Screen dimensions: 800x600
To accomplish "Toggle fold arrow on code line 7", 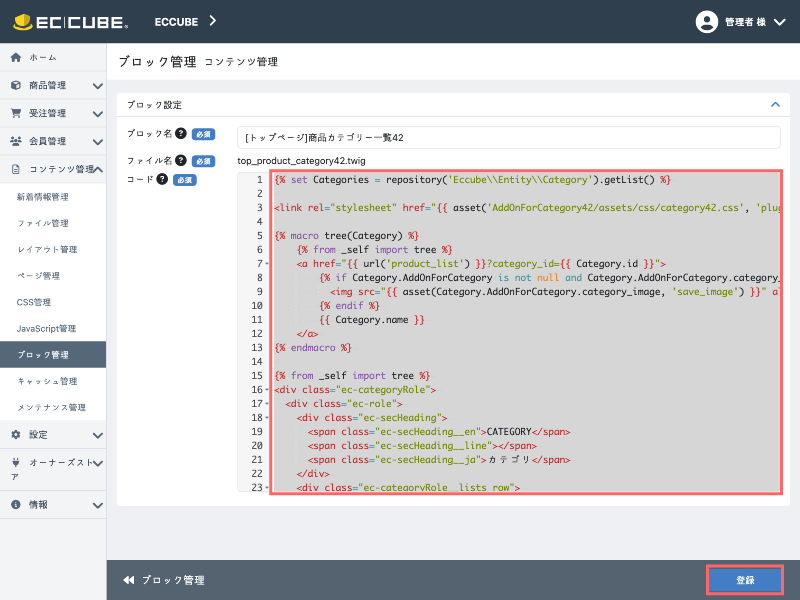I will point(267,264).
